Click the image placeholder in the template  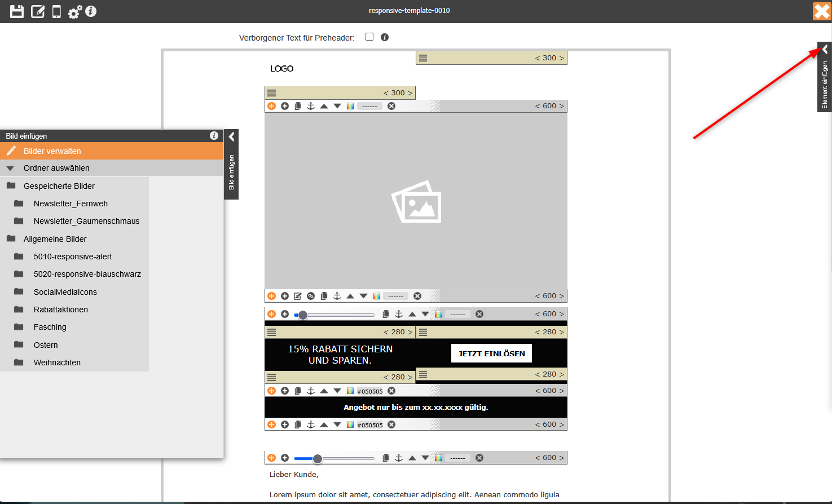click(x=416, y=201)
